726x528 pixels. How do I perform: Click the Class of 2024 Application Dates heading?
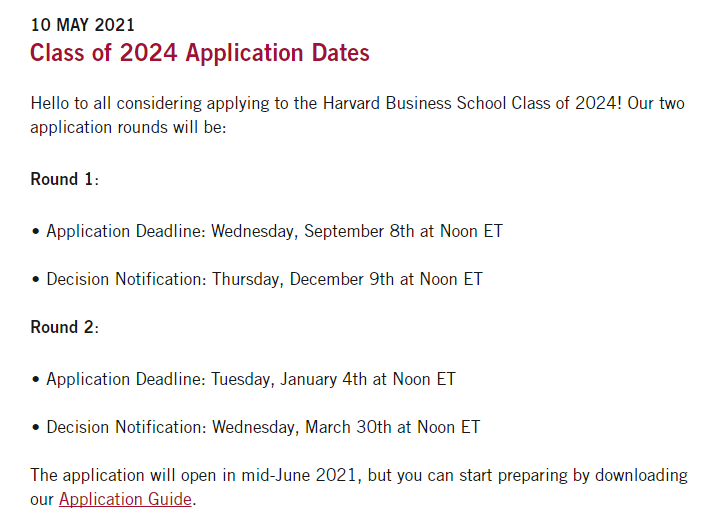coord(200,52)
